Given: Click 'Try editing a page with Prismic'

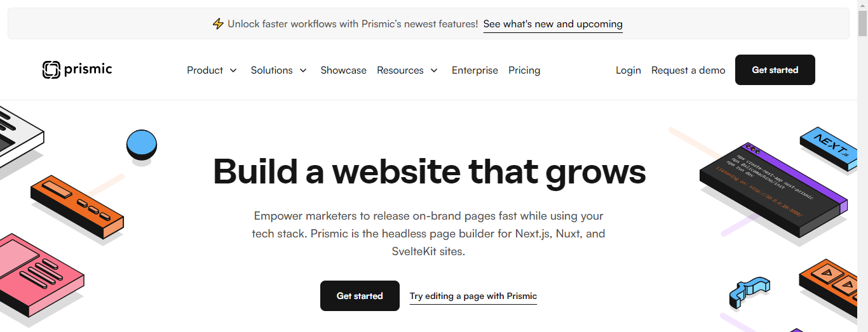Looking at the screenshot, I should 473,296.
